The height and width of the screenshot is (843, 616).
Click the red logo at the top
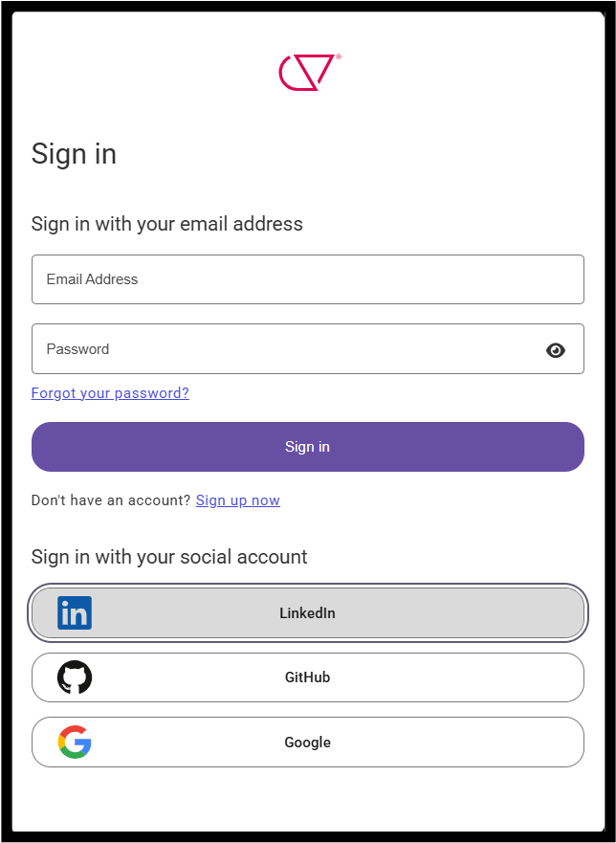click(x=306, y=73)
